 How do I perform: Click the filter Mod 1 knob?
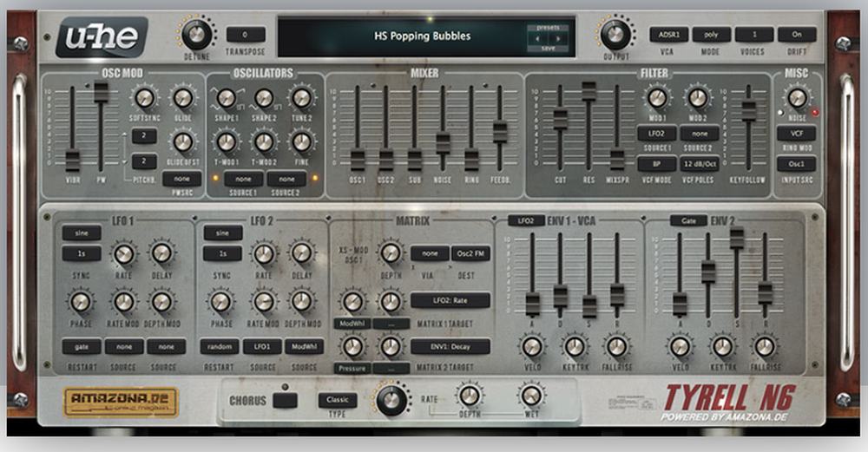click(x=657, y=98)
